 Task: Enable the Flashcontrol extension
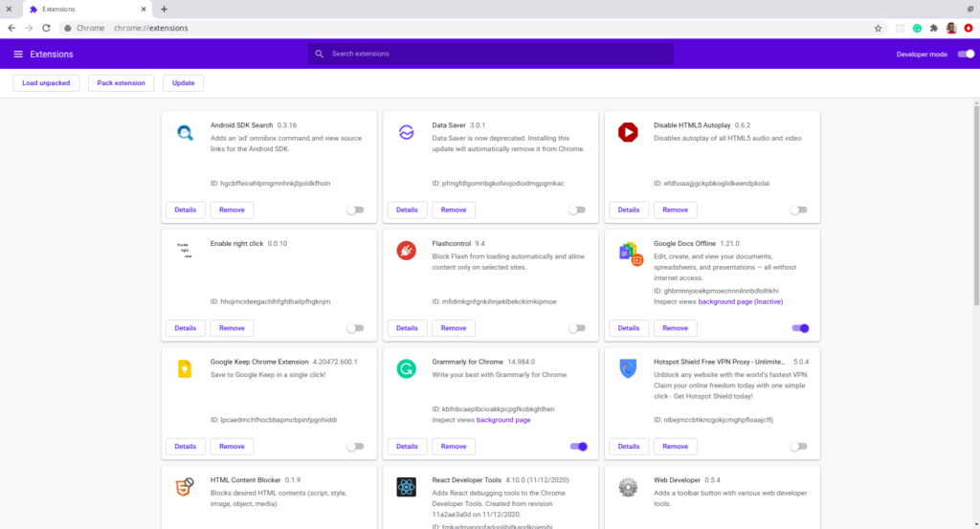[x=577, y=328]
